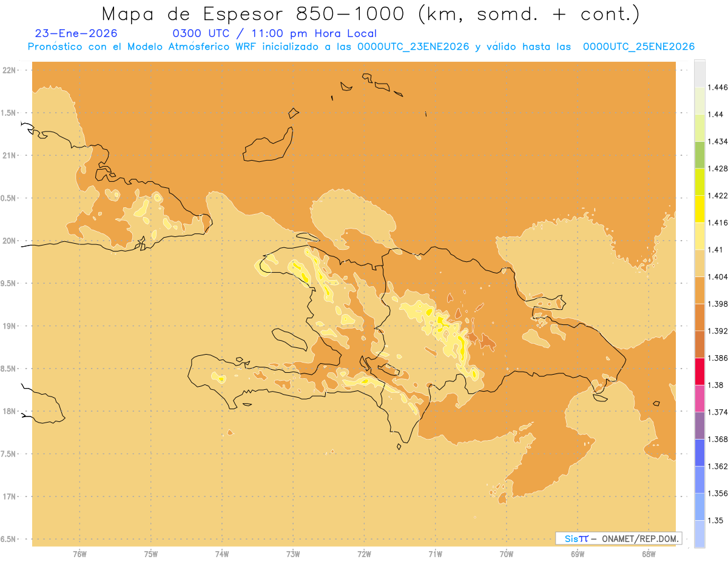
Task: Click the '20N' latitude label
Action: click(10, 241)
